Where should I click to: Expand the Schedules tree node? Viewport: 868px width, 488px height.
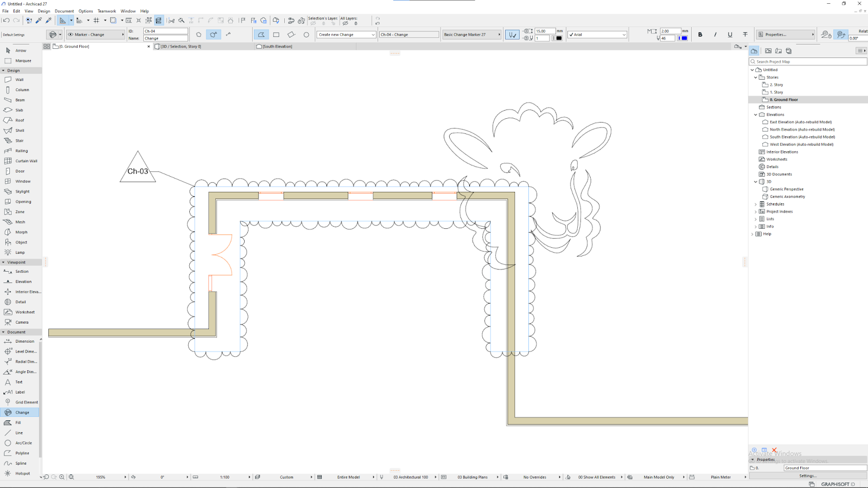pos(756,204)
